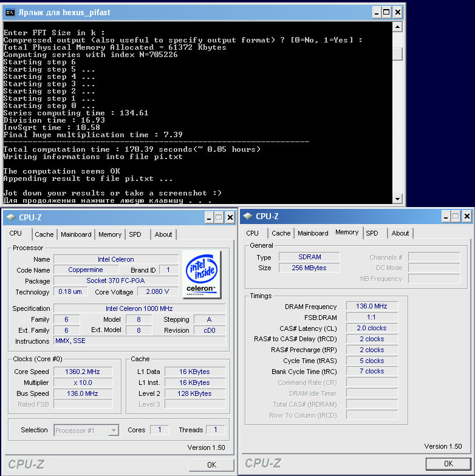Click the console window icon in hexus_pifast title bar
This screenshot has height=476, width=475.
tap(10, 12)
